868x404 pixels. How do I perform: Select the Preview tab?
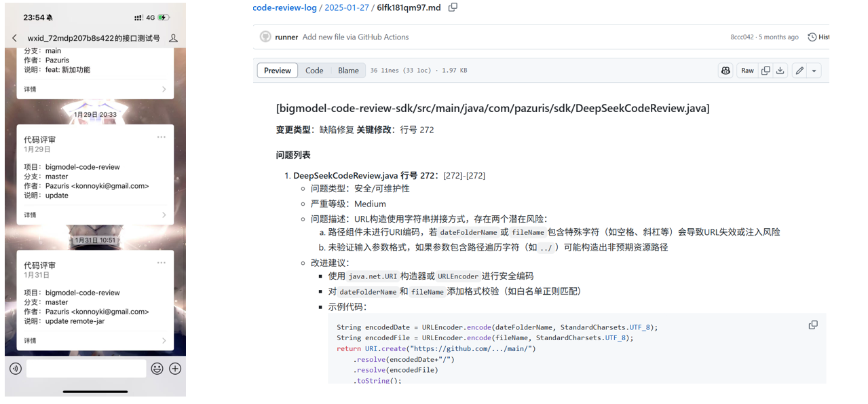point(278,71)
